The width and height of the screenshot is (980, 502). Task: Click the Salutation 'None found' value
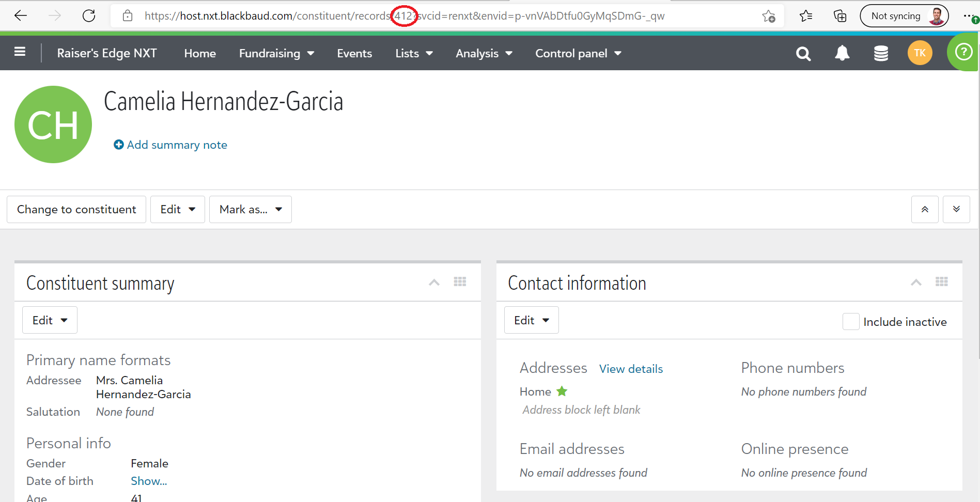(125, 412)
